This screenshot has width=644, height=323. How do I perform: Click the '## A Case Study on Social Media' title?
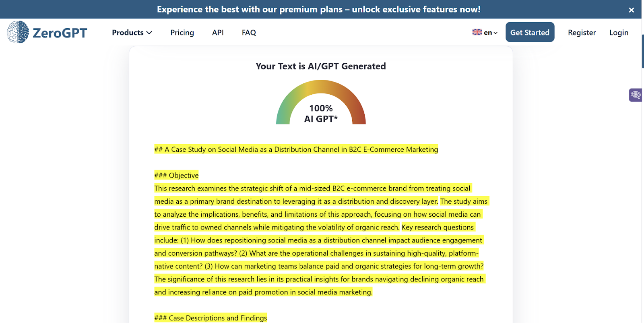(296, 149)
